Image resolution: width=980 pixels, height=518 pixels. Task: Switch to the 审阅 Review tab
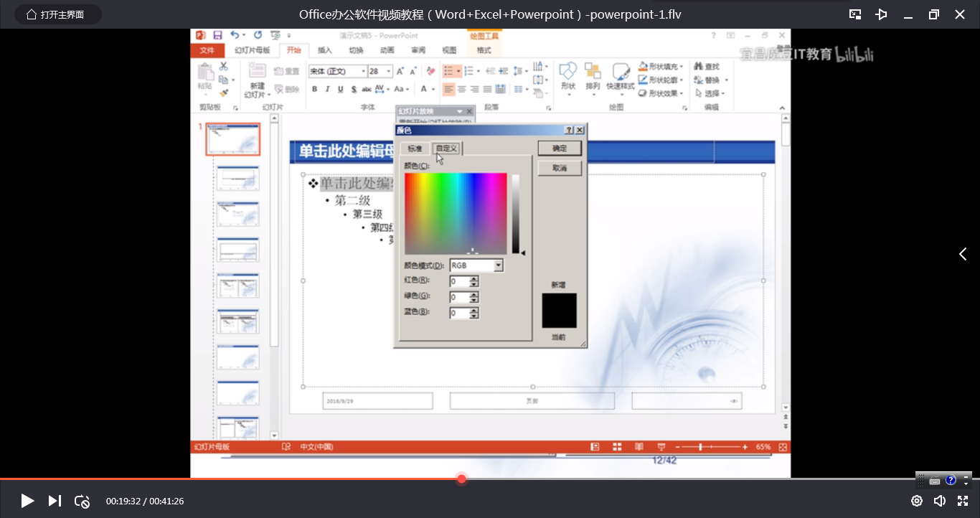point(418,50)
